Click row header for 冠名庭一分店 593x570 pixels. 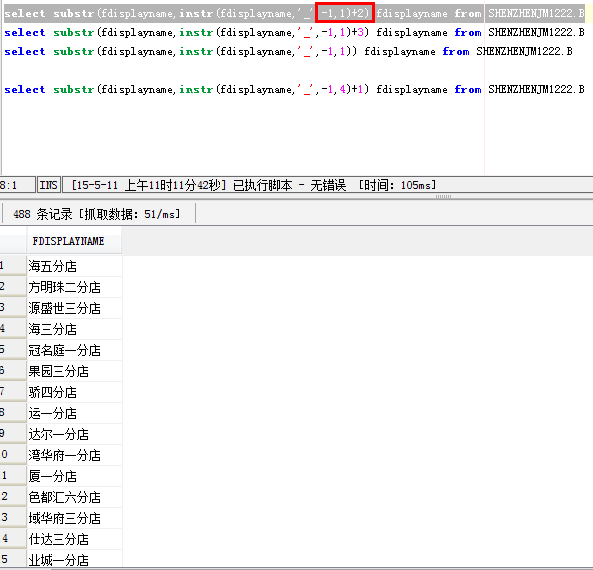click(13, 350)
